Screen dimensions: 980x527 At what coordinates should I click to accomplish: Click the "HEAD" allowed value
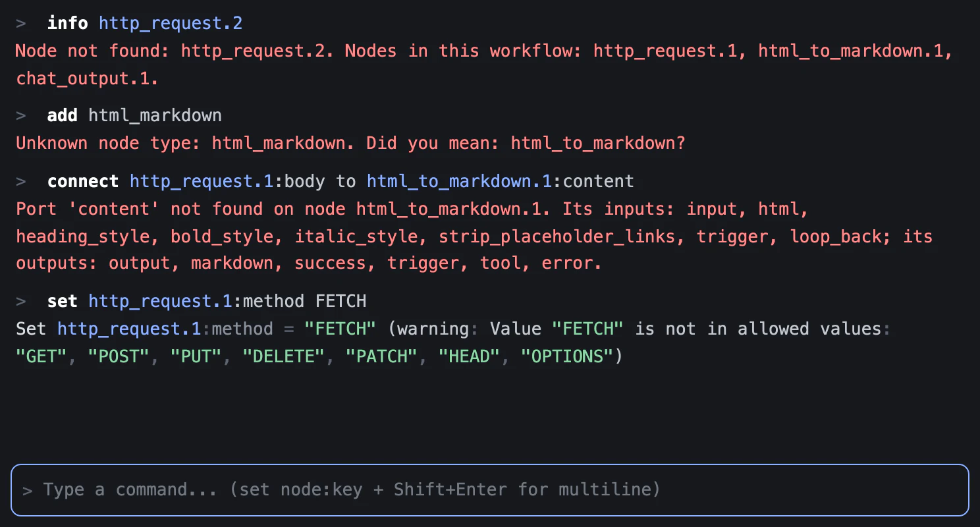click(x=470, y=357)
